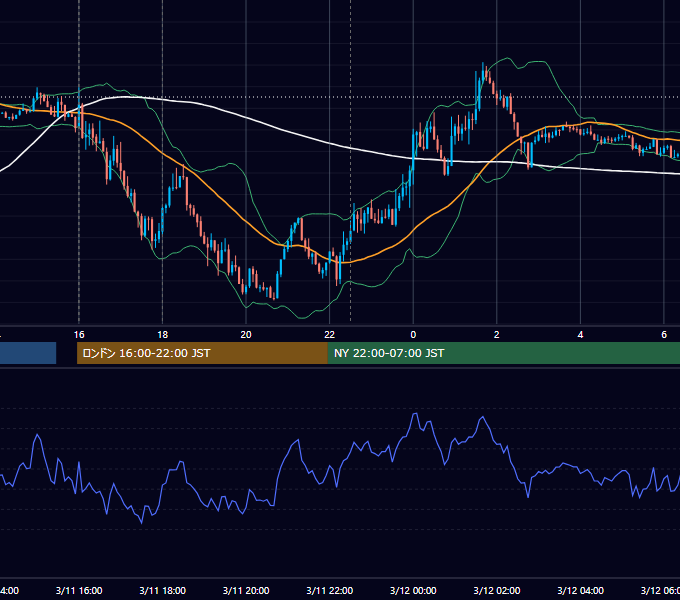Viewport: 680px width, 600px height.
Task: Click the 2 hour label on the price chart axis
Action: point(497,335)
